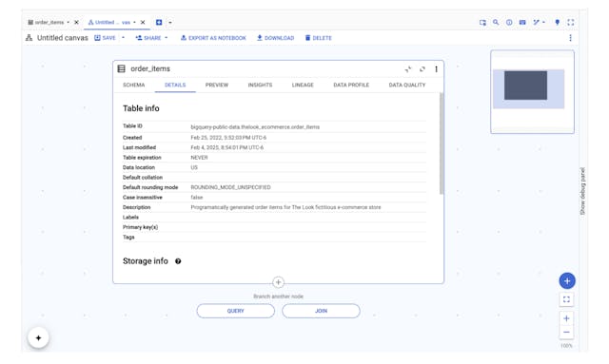The width and height of the screenshot is (609, 364).
Task: Click the fit to screen icon
Action: point(567,299)
